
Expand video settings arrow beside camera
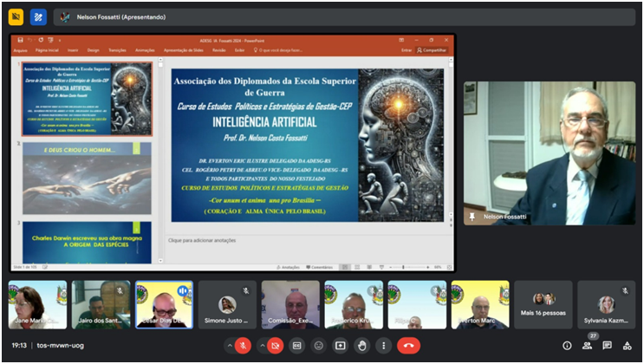[x=262, y=346]
